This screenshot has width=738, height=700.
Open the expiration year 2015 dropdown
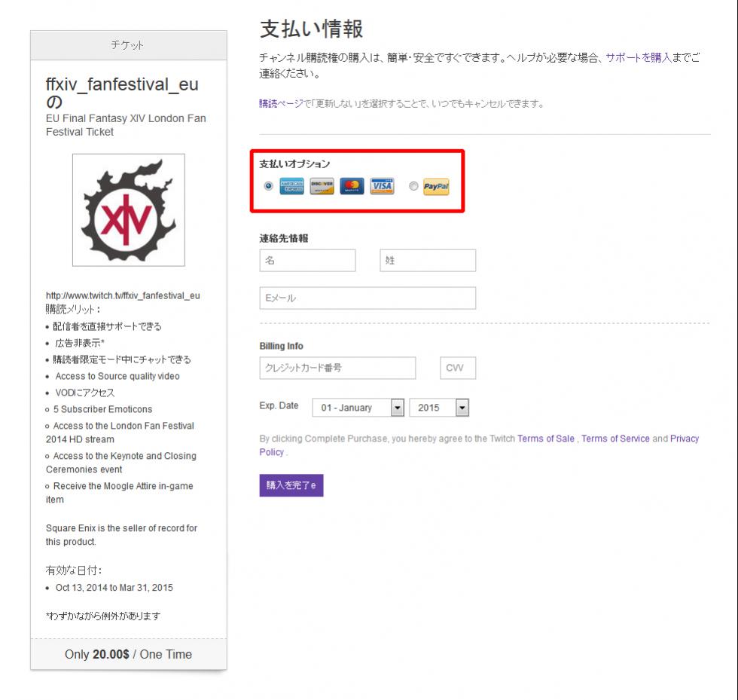point(439,408)
